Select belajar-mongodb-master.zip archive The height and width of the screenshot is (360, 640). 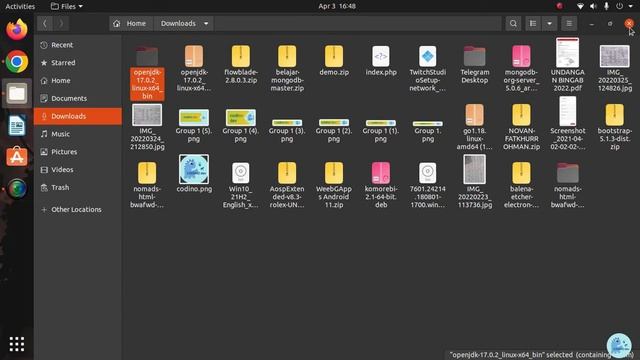(x=287, y=68)
